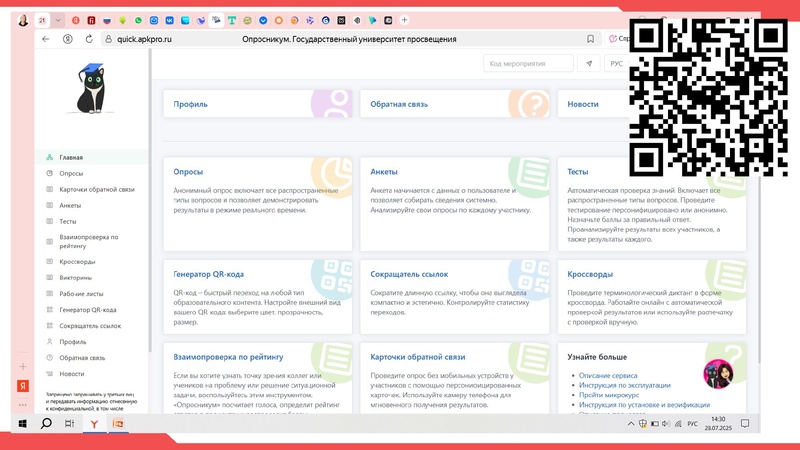Viewport: 800px width, 450px height.
Task: Follow the Инструкция по эксплуатации link
Action: tap(624, 385)
